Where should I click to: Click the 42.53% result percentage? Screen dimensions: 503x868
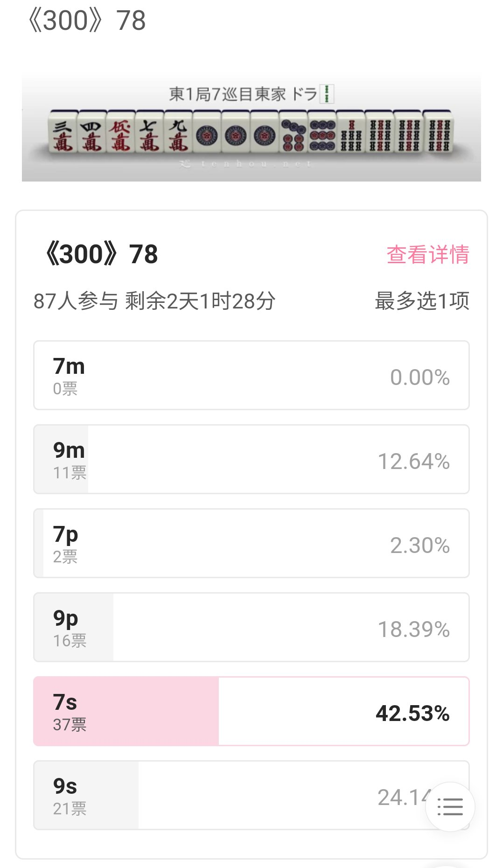click(x=412, y=714)
